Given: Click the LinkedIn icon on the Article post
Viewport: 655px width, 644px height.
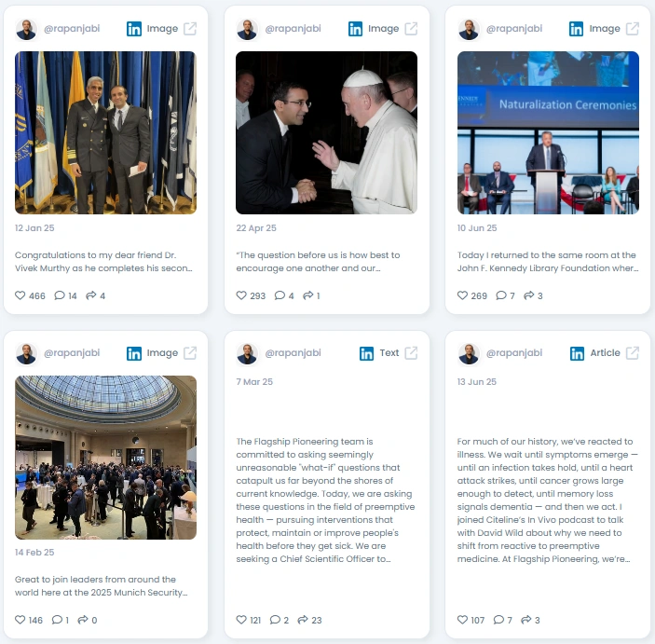Looking at the screenshot, I should [x=577, y=353].
